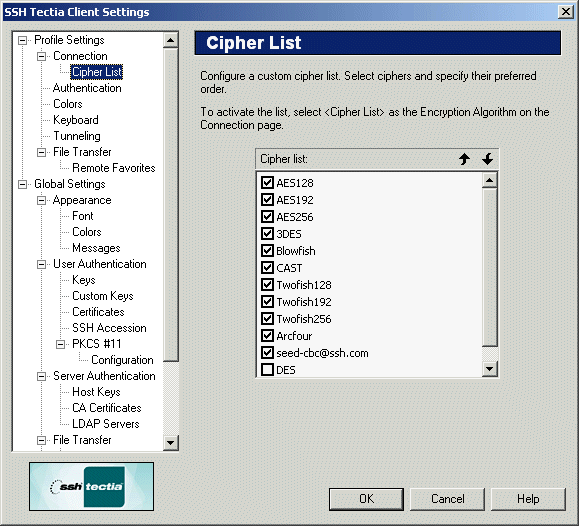This screenshot has width=579, height=526.
Task: Toggle the Twofish192 checkbox
Action: click(x=267, y=301)
